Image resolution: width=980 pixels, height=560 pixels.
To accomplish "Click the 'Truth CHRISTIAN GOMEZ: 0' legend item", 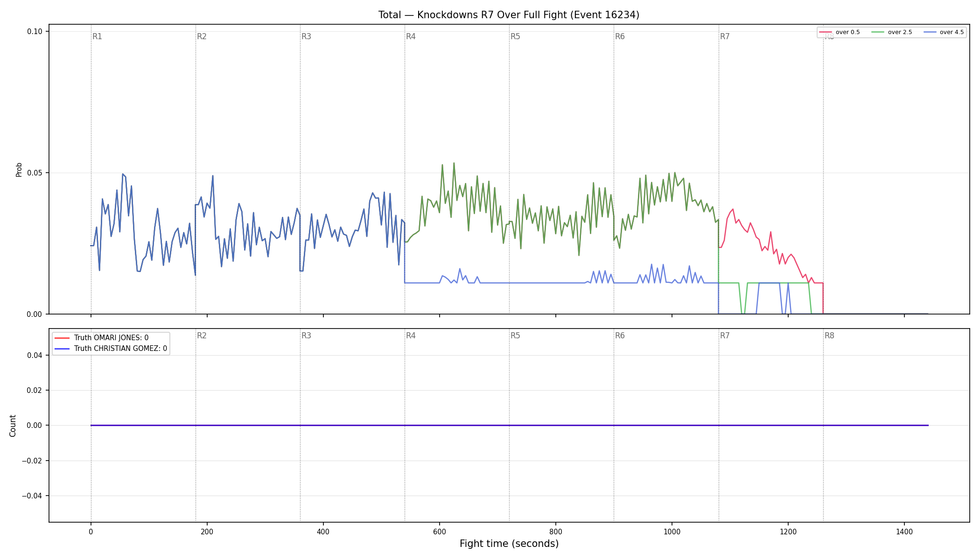I will point(111,349).
